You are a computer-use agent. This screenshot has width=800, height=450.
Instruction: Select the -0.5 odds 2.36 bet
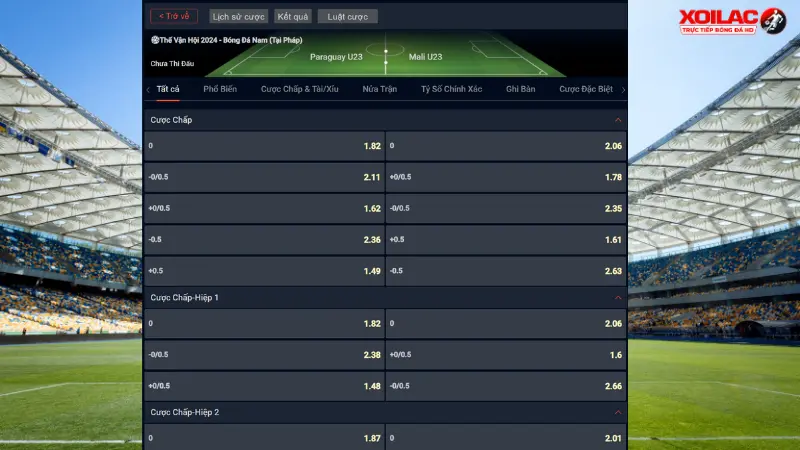[x=264, y=240]
